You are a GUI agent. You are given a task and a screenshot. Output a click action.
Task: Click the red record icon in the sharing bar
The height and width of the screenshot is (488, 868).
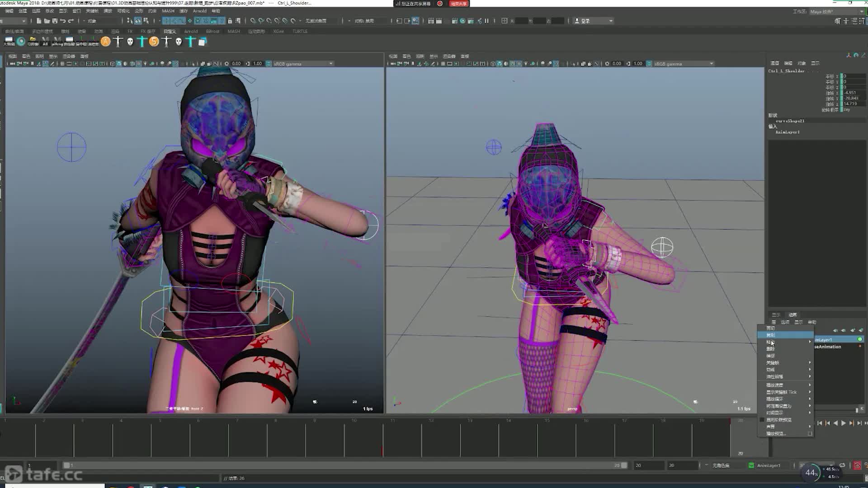click(440, 4)
